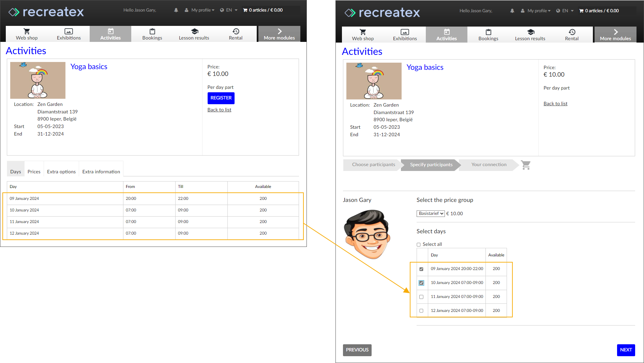Click notification bell icon in right window
644x363 pixels.
point(512,11)
